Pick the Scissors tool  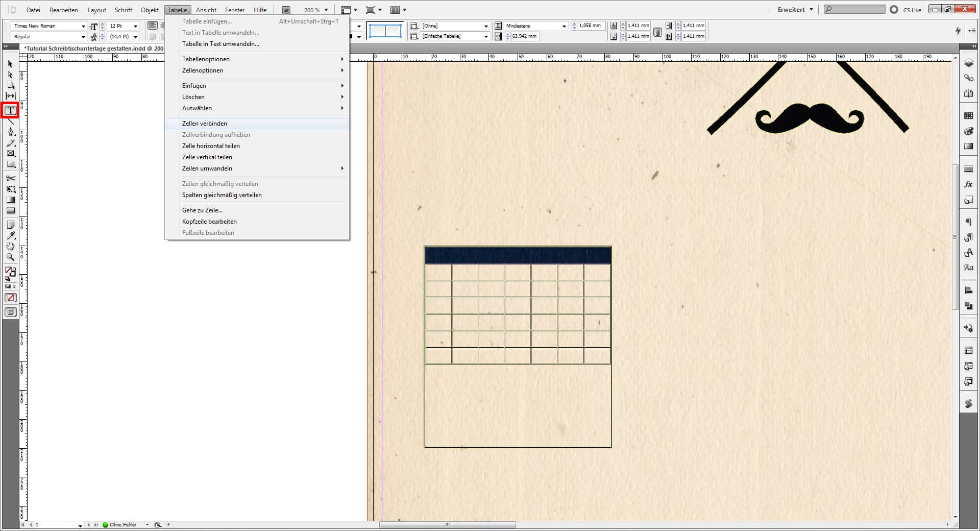[x=10, y=178]
